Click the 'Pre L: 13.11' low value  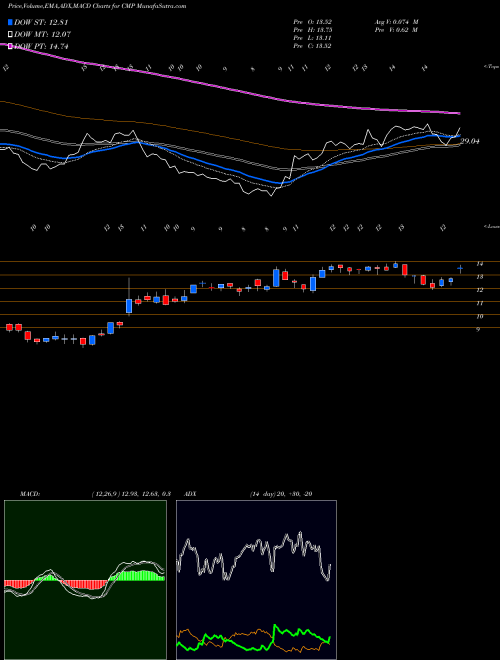(x=312, y=38)
